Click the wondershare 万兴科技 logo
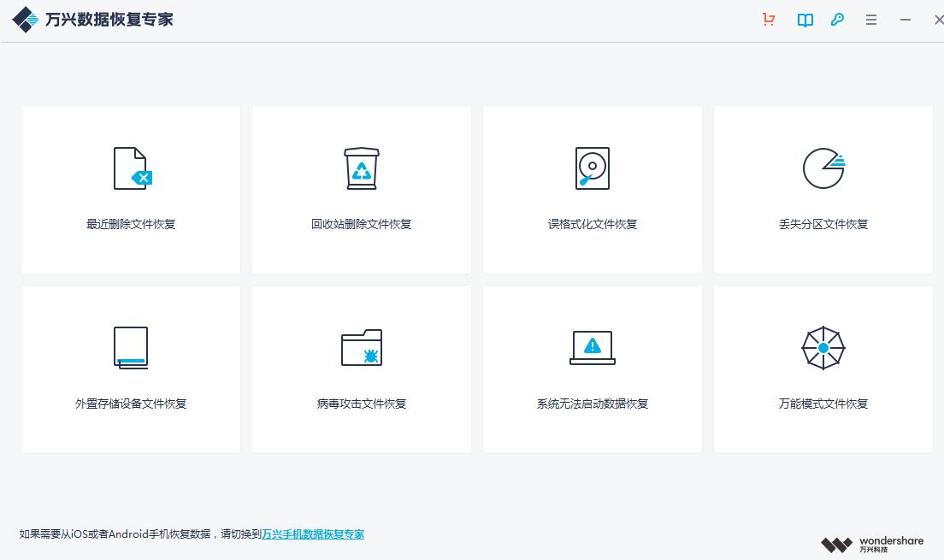The image size is (944, 560). click(872, 544)
